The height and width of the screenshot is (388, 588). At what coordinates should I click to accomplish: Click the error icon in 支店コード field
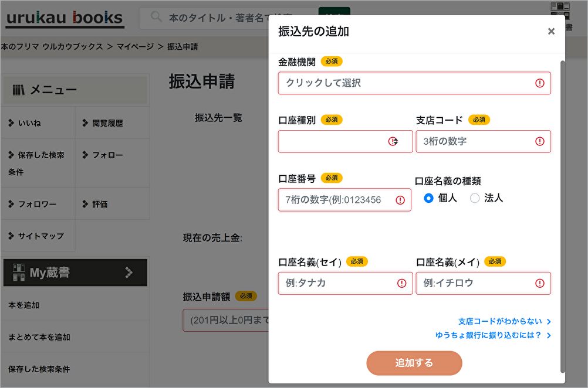click(x=540, y=142)
